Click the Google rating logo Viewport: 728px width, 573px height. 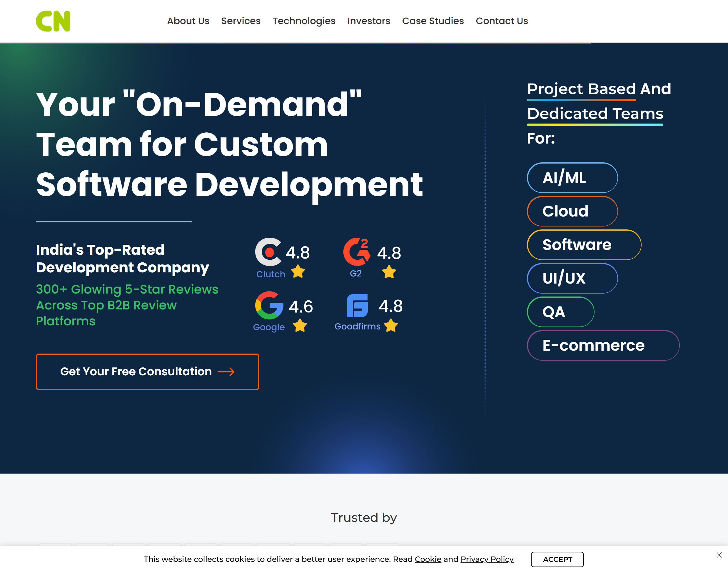pyautogui.click(x=269, y=305)
